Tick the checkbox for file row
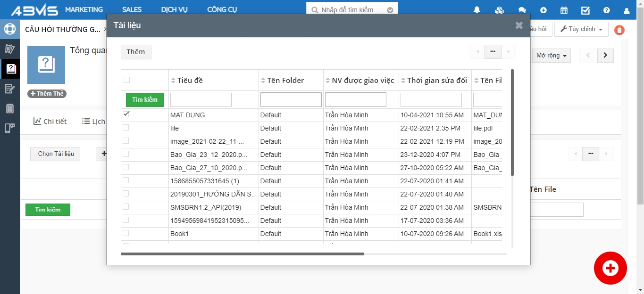This screenshot has width=644, height=294. [126, 128]
